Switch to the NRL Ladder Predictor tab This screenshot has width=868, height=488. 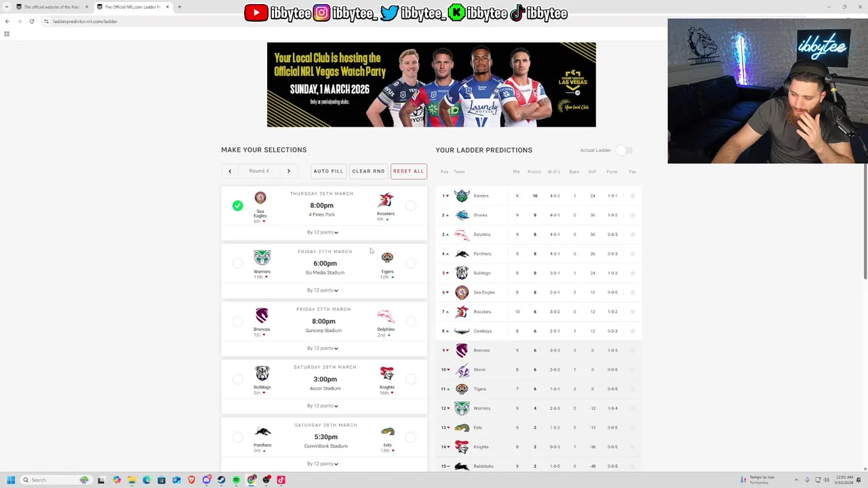pos(132,7)
